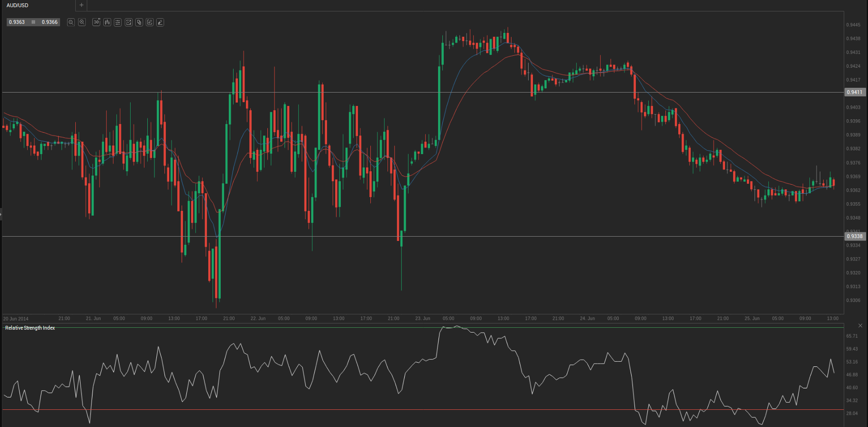This screenshot has height=427, width=868.
Task: Click the left edge panel expander arrow
Action: pos(1,214)
